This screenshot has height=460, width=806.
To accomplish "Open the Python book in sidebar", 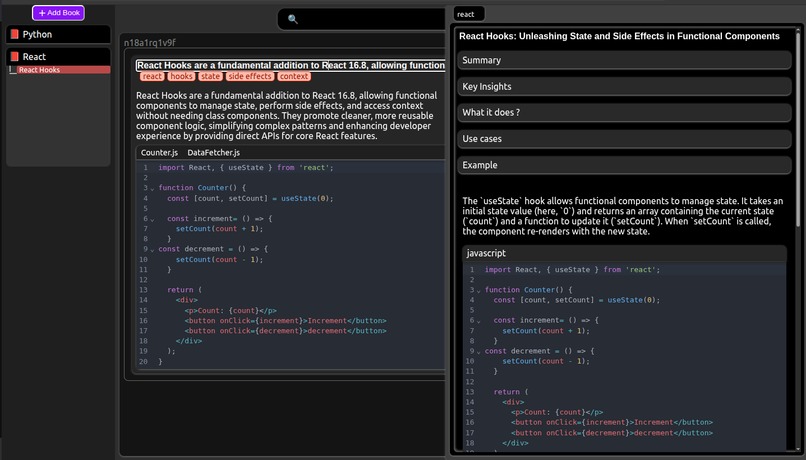I will click(58, 34).
